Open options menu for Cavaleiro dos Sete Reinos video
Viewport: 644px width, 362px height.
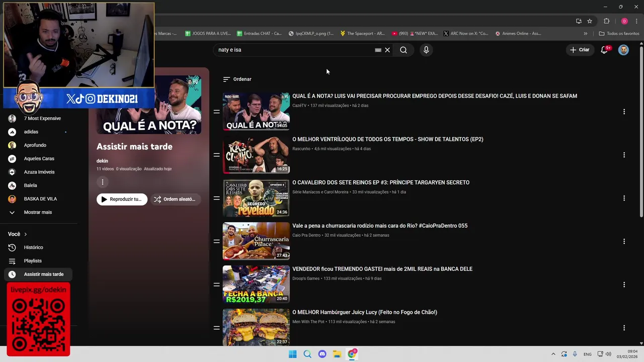click(x=624, y=198)
